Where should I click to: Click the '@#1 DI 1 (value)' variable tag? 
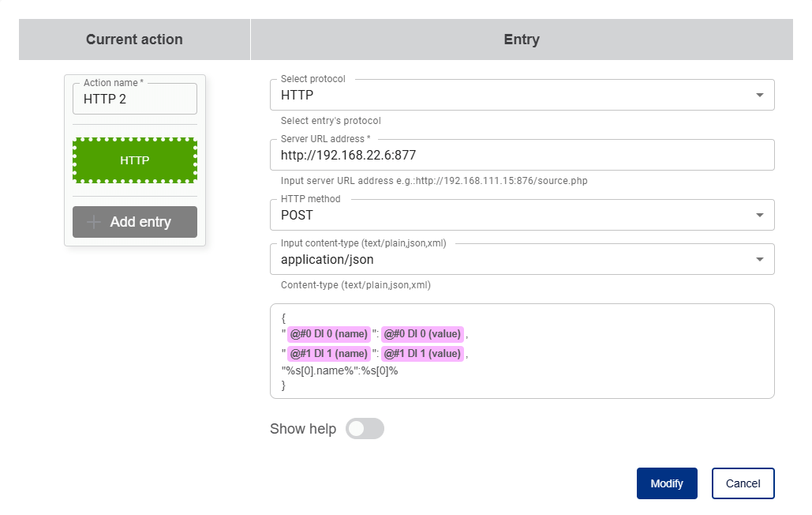click(x=422, y=354)
